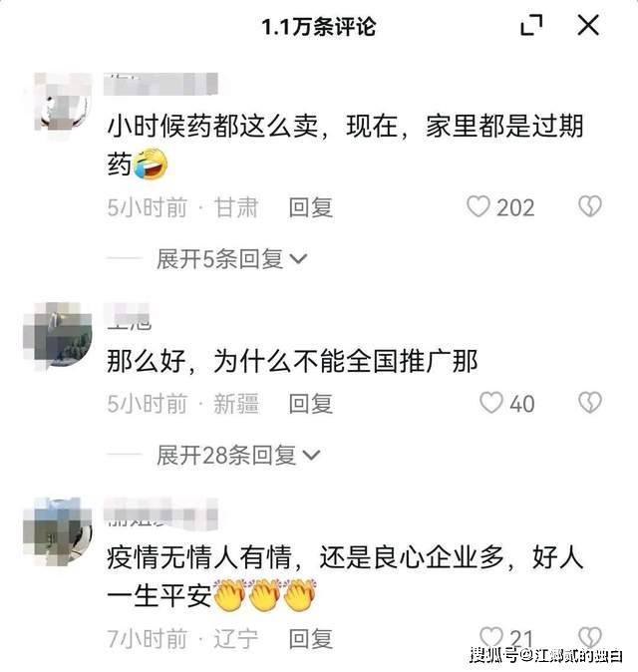Reply to the Liaoning commenter via 回复

[311, 638]
